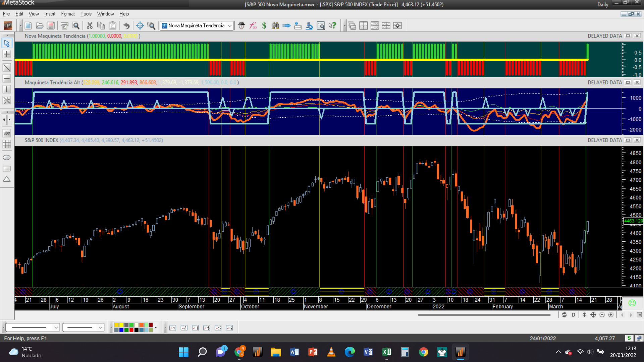This screenshot has height=362, width=644.
Task: Open the Explorer binoculars tool
Action: point(275,25)
